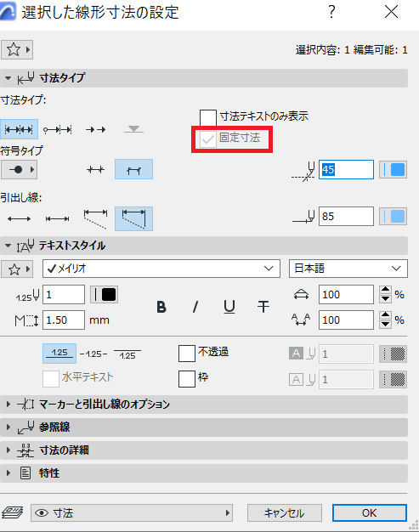
Task: Click the marker pen field showing 45
Action: click(346, 169)
